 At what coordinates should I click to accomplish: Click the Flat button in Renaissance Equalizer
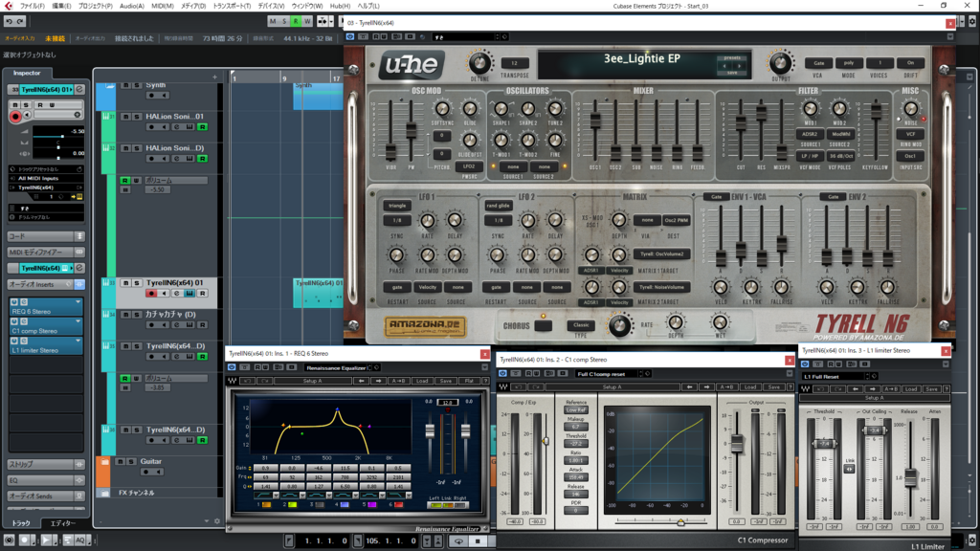coord(469,381)
